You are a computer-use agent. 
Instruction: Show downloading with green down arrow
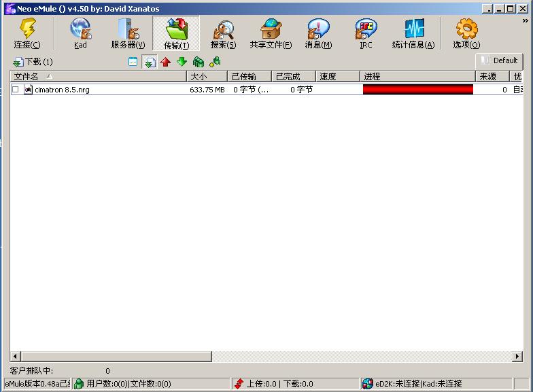[x=182, y=62]
